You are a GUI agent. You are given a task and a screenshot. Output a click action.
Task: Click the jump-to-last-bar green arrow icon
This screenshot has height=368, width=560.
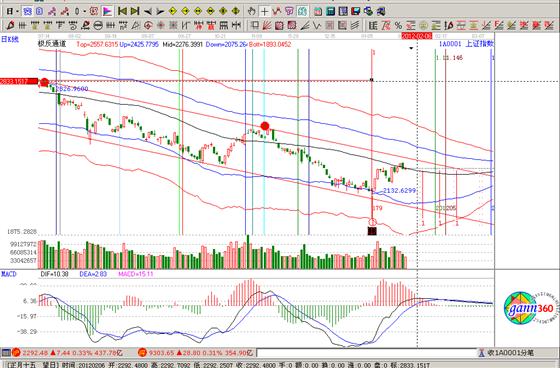point(135,11)
